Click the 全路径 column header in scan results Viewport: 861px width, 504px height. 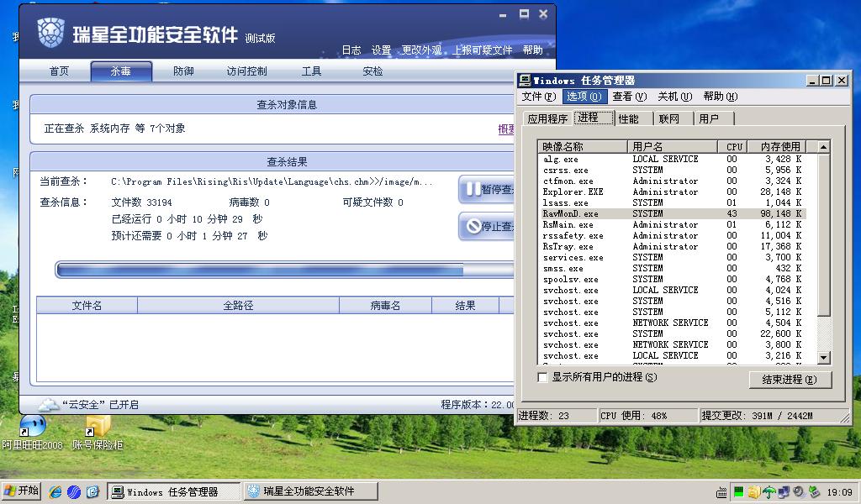(x=238, y=306)
